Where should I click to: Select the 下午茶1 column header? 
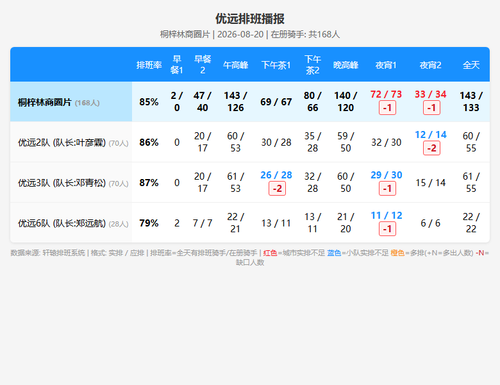tap(276, 65)
